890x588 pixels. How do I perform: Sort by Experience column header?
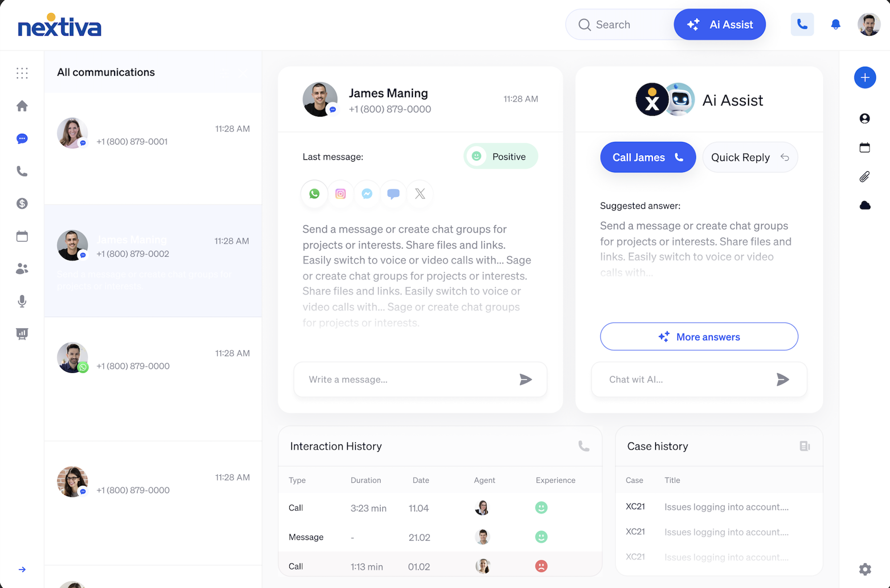point(555,480)
